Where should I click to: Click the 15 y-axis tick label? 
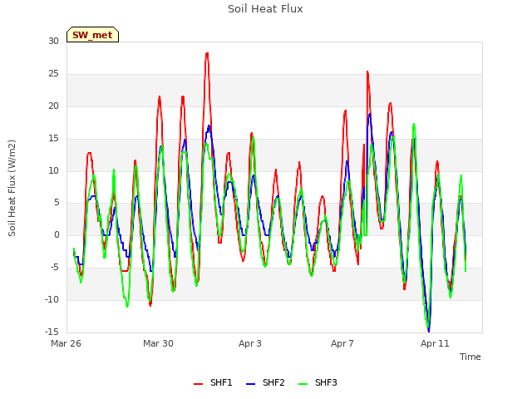[x=53, y=139]
